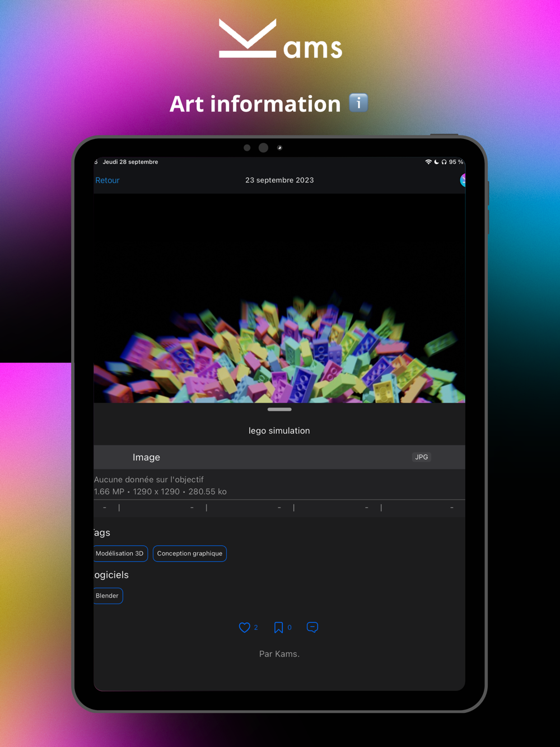The height and width of the screenshot is (747, 560).
Task: Tap the 1.66 MP • 1290 x 1290 details line
Action: point(160,492)
